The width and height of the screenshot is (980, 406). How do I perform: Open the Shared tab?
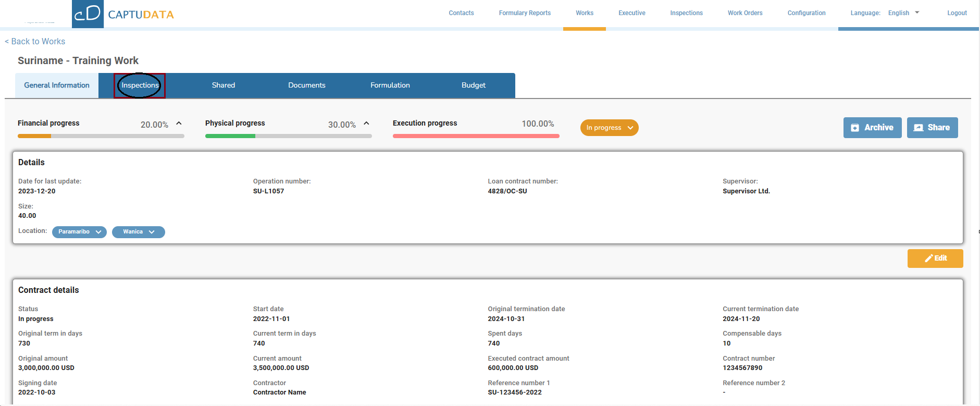pyautogui.click(x=223, y=85)
